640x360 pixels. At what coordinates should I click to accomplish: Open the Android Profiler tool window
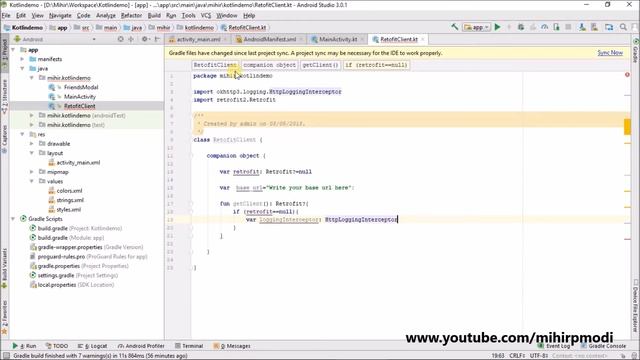[141, 346]
